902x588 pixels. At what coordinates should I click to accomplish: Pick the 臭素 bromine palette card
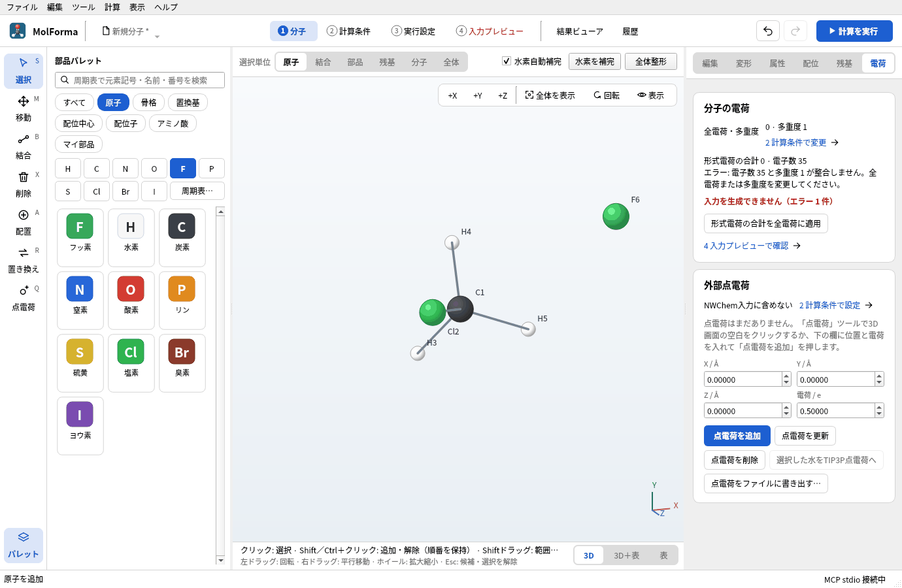[182, 363]
